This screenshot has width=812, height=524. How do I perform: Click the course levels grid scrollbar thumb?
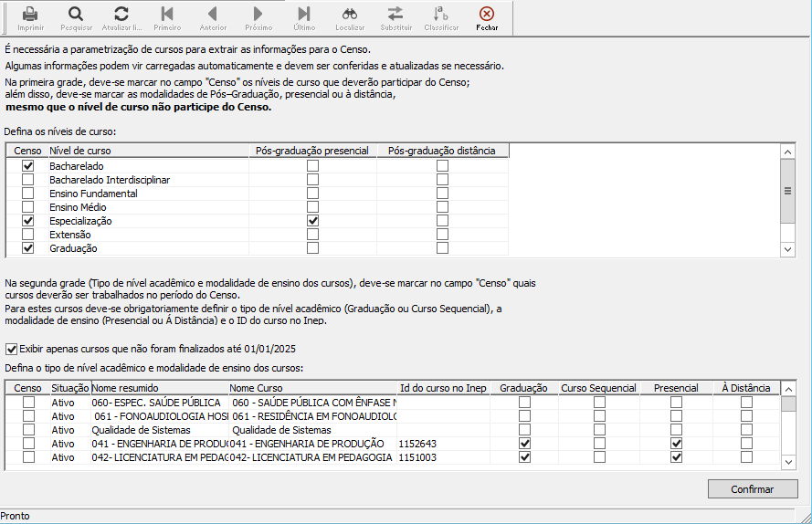[787, 191]
